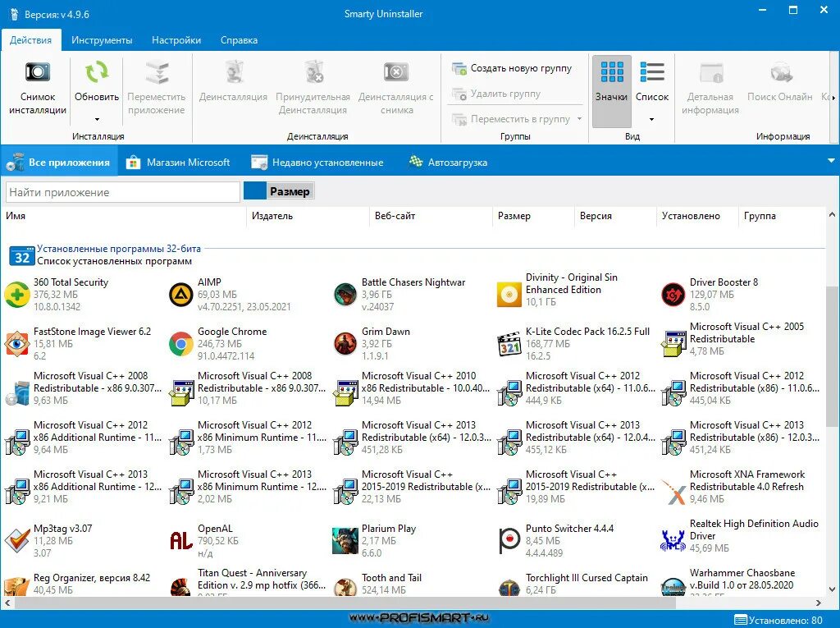
Task: Click Удалить группу
Action: tap(496, 94)
